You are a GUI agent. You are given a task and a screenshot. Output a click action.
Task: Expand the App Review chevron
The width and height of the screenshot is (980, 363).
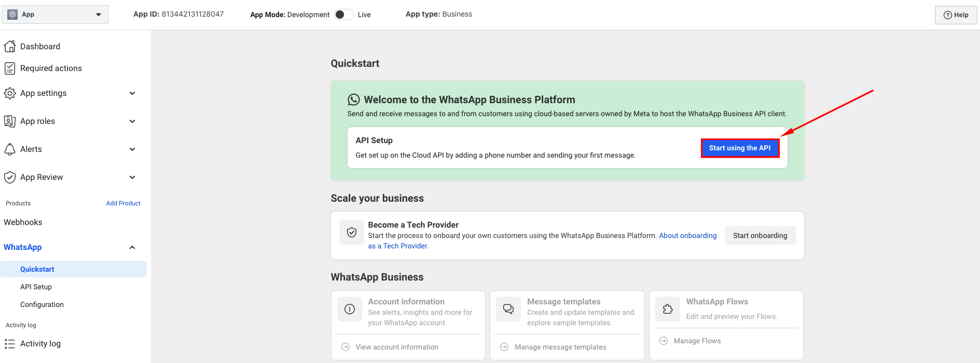tap(132, 177)
